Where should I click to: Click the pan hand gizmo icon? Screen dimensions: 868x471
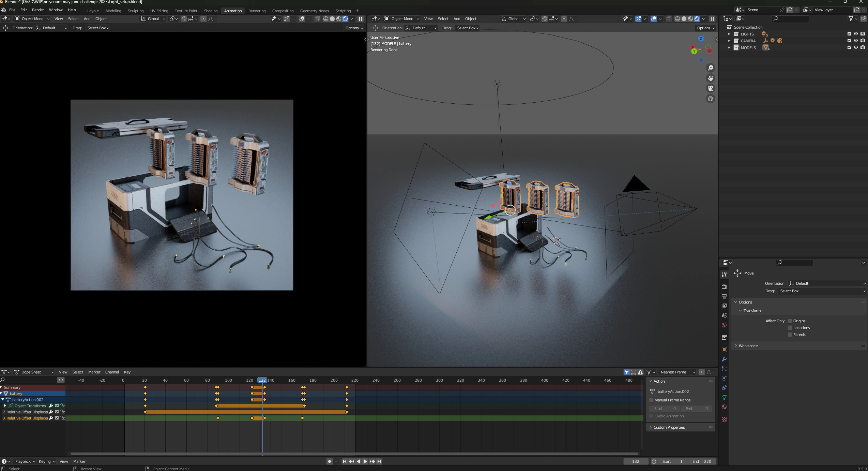711,78
